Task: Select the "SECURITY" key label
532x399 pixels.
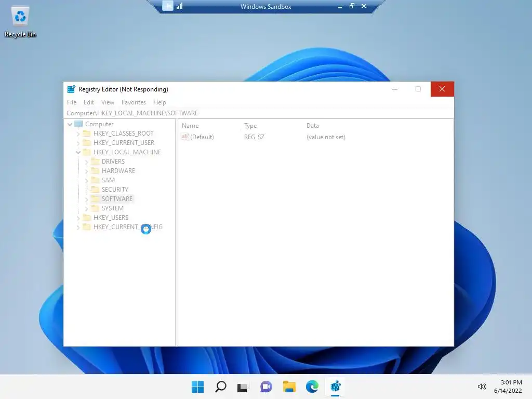Action: pos(115,189)
